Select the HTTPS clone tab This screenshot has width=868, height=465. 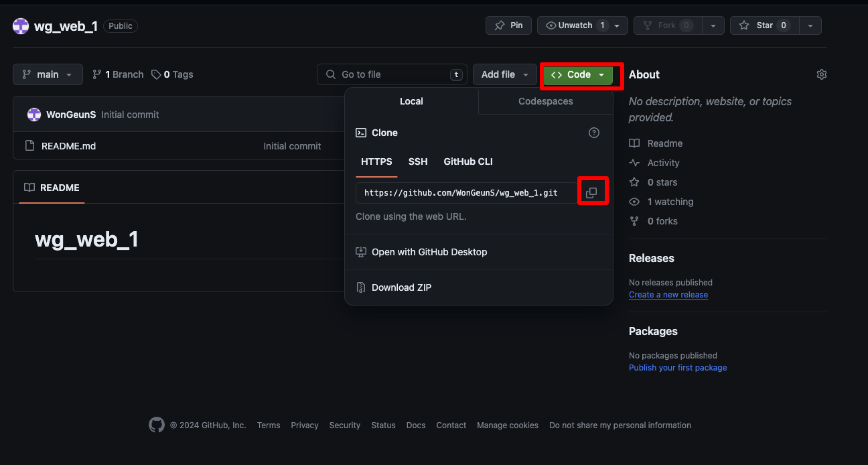(376, 161)
